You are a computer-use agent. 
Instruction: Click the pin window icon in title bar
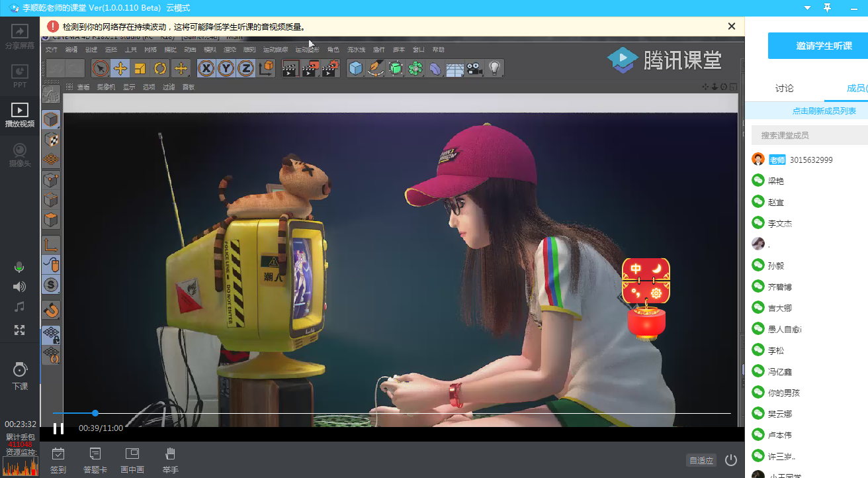pyautogui.click(x=827, y=7)
